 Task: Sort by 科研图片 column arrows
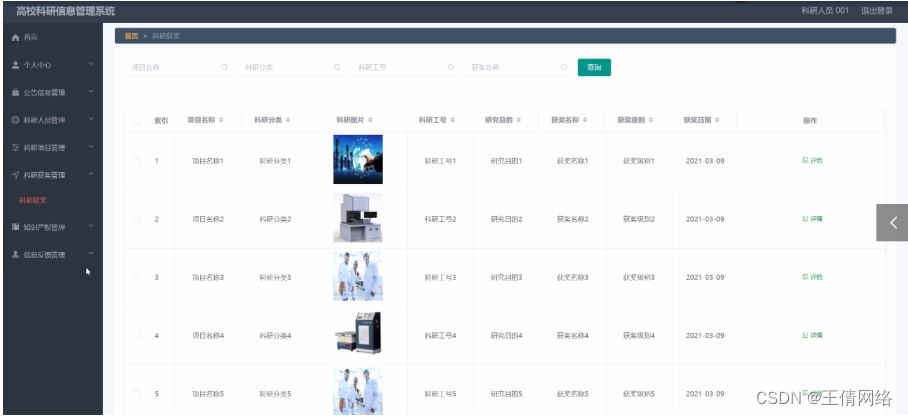(x=370, y=120)
